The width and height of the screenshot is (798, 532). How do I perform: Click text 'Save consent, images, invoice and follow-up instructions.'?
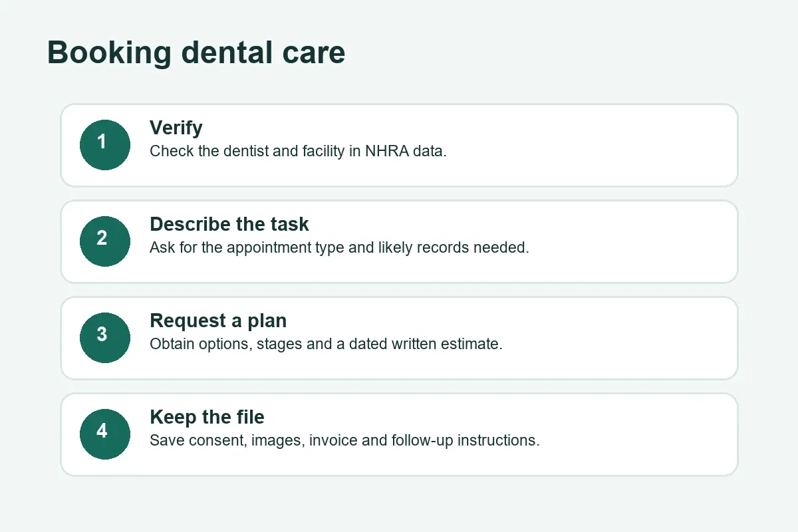pyautogui.click(x=344, y=440)
